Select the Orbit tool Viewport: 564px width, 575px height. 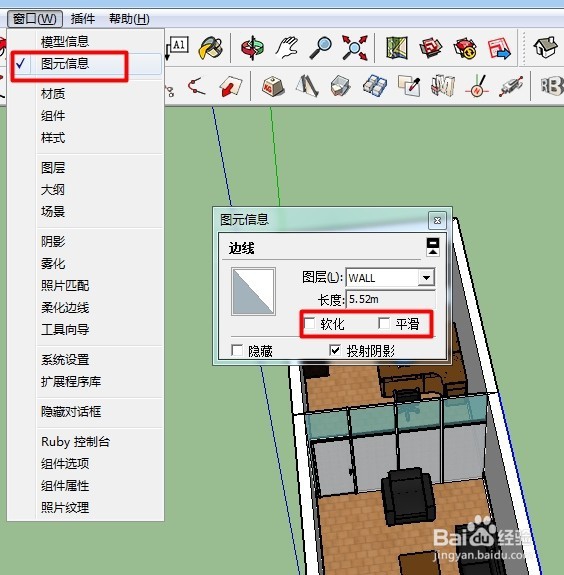(252, 48)
